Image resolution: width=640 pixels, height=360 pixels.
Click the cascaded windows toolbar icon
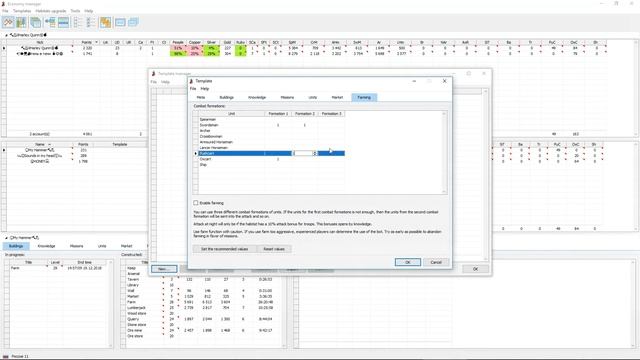coord(133,22)
